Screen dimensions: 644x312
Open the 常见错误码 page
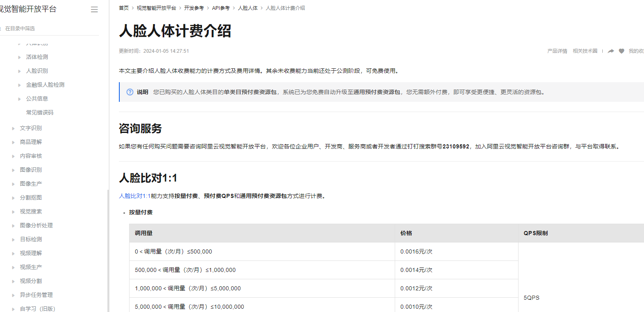40,112
